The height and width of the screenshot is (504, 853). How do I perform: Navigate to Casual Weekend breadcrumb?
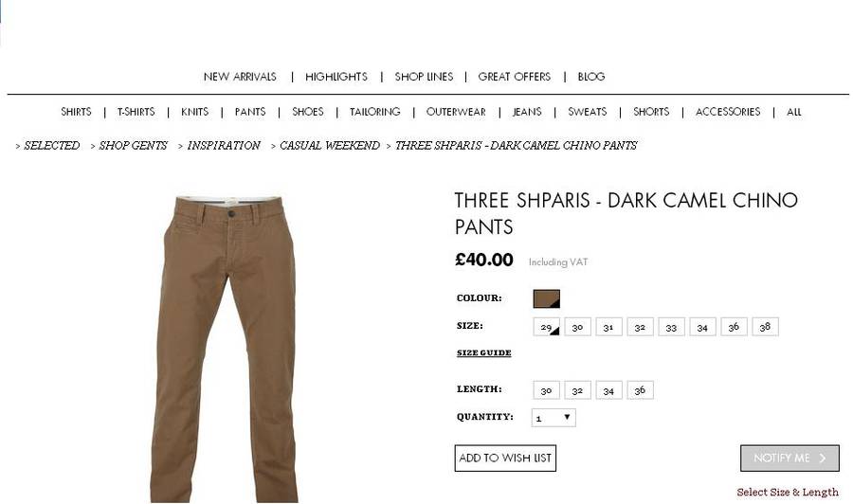point(330,146)
